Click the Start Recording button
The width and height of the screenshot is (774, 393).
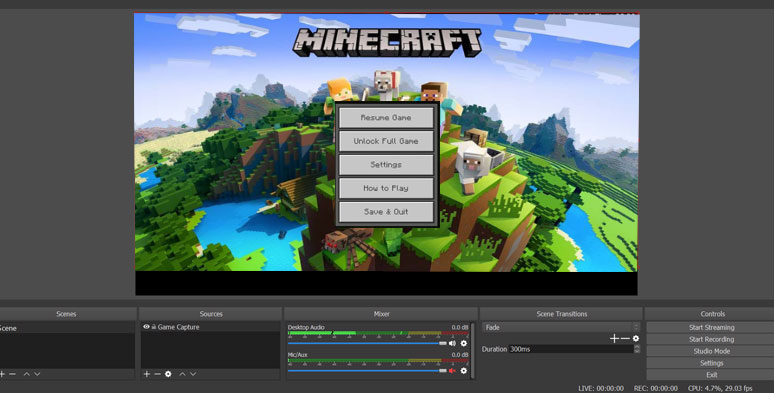point(711,339)
